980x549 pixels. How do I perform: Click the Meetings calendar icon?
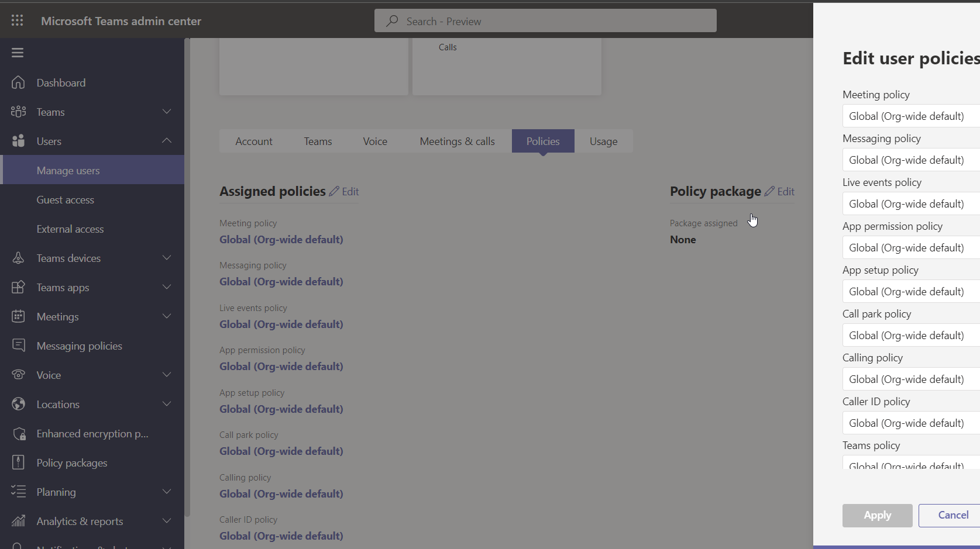click(x=18, y=316)
